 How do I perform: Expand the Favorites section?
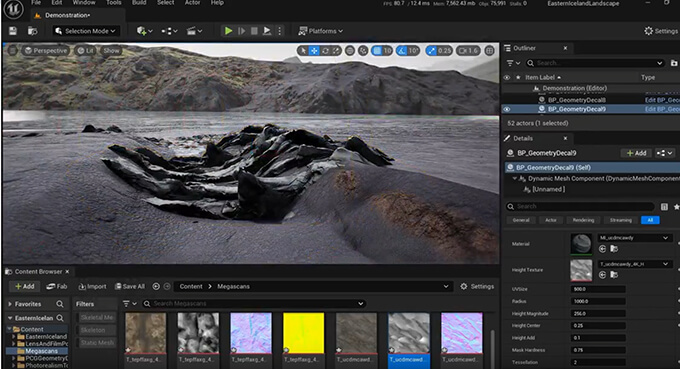(10, 304)
